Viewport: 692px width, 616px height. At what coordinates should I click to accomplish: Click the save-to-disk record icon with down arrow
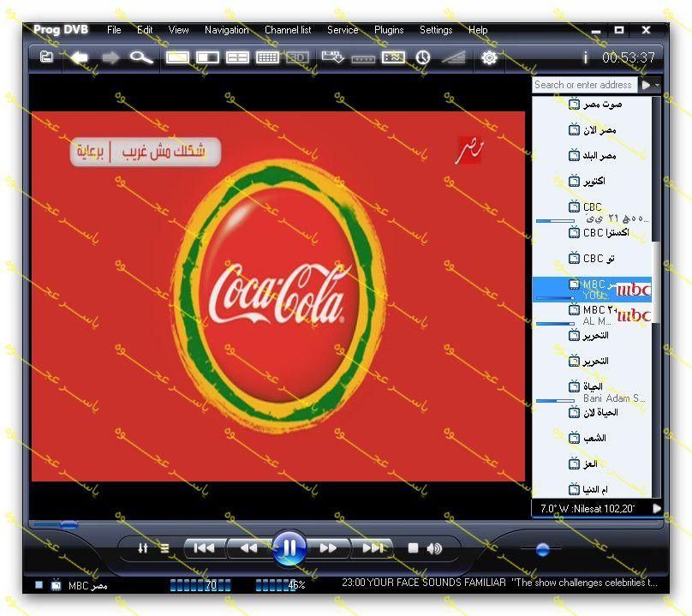[333, 57]
